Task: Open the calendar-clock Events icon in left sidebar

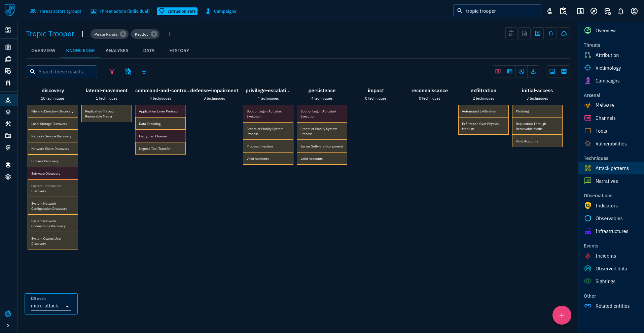Action: point(8,71)
